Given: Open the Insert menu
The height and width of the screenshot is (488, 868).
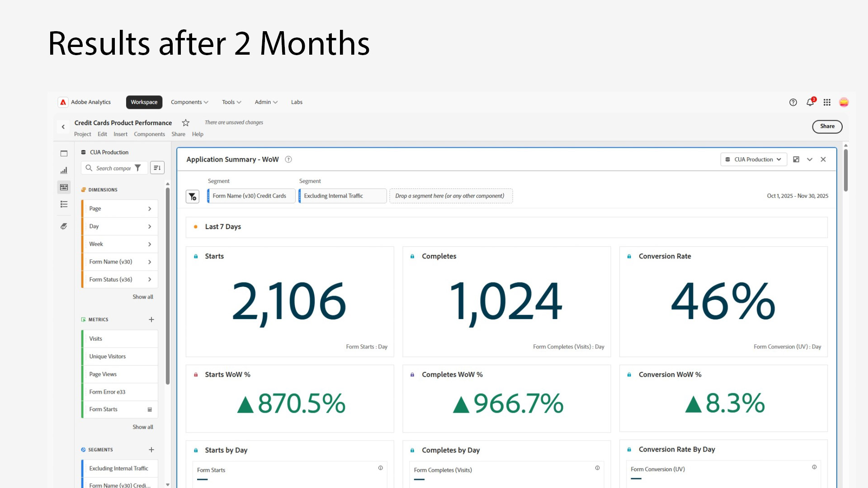Looking at the screenshot, I should pyautogui.click(x=120, y=134).
